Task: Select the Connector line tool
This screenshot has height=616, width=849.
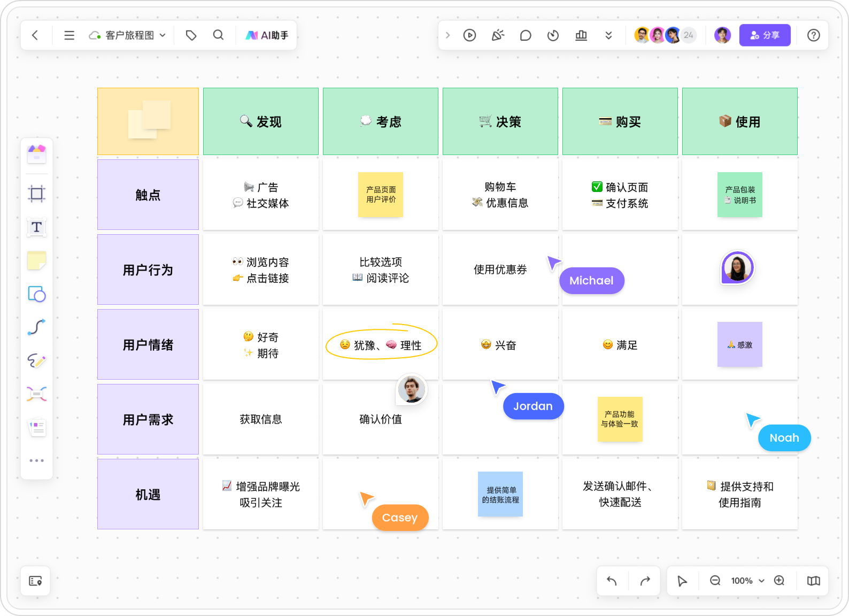Action: 37,327
